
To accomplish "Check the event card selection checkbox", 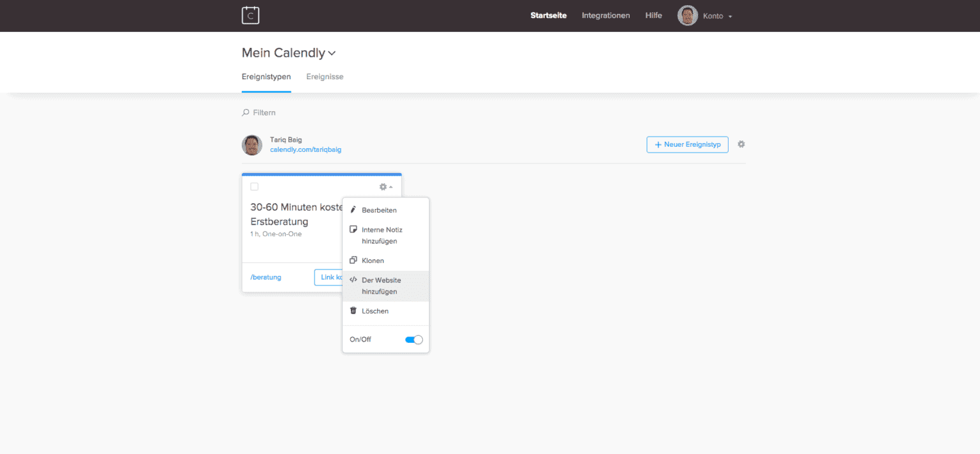I will [255, 186].
